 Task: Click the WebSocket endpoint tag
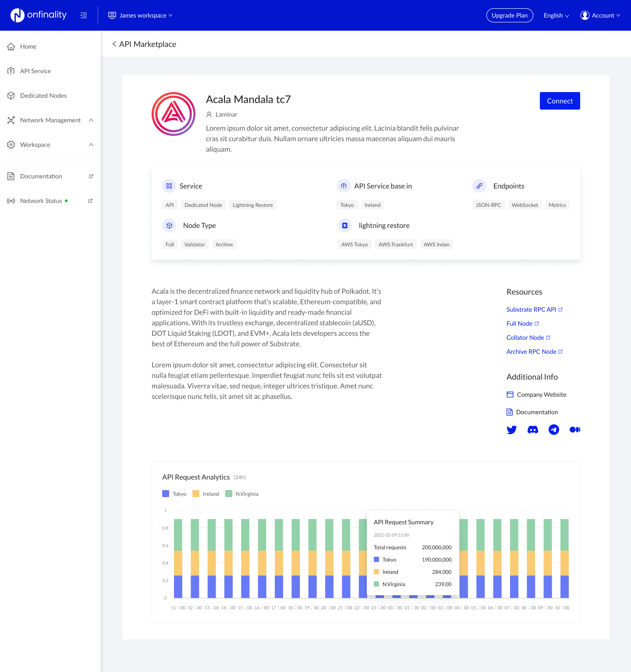pyautogui.click(x=525, y=205)
